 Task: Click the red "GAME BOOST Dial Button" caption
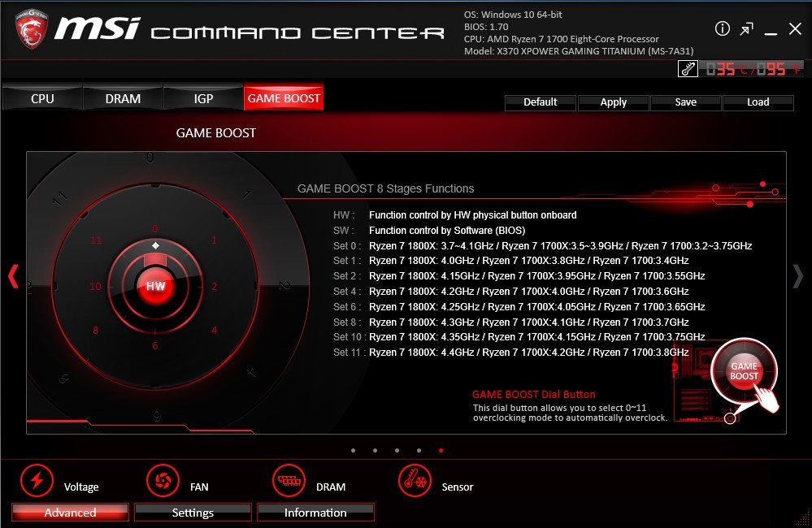[534, 394]
